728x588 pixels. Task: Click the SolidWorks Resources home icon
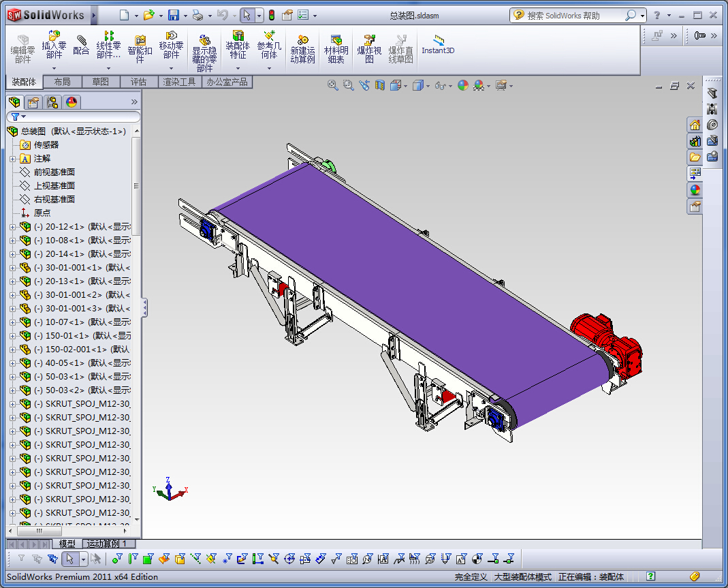[695, 125]
